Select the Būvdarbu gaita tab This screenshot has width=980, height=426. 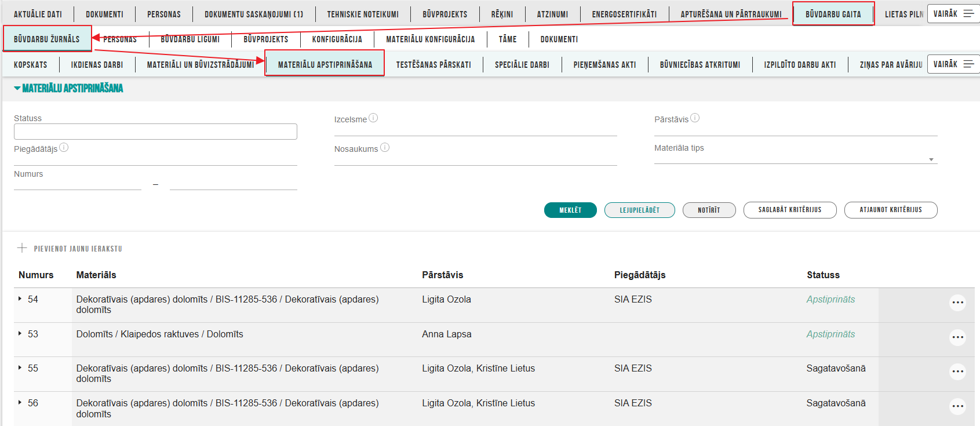pos(833,14)
